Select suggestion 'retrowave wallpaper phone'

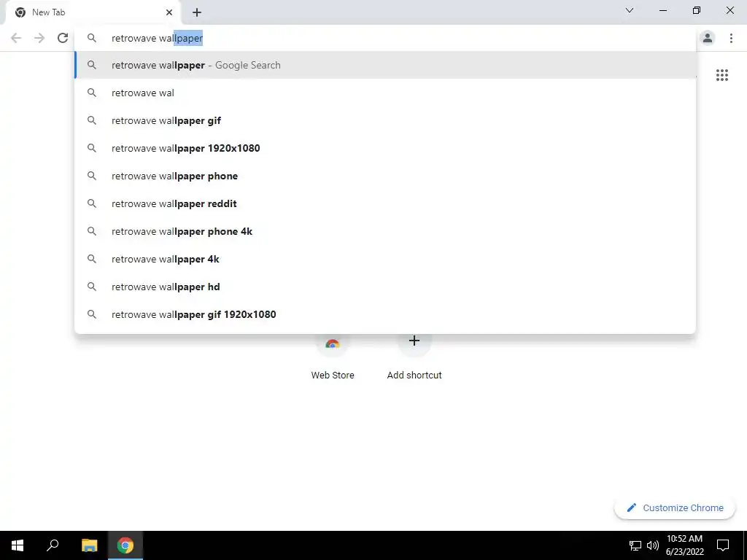385,176
